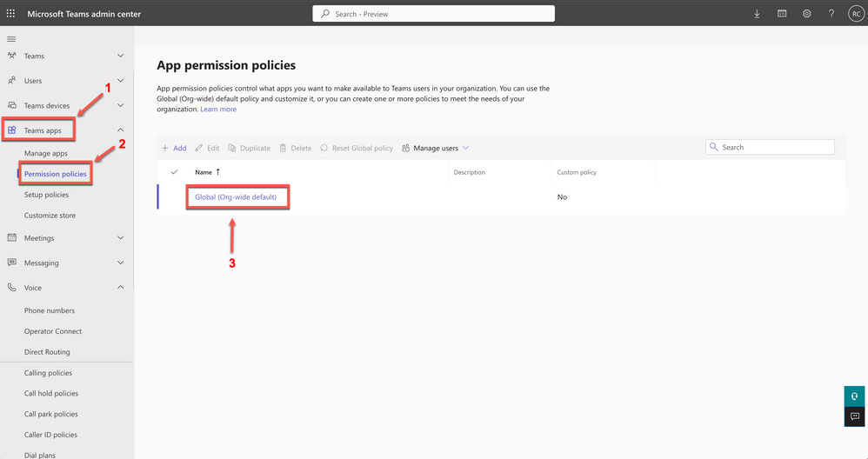868x459 pixels.
Task: Click the teal headset support icon
Action: [x=854, y=396]
